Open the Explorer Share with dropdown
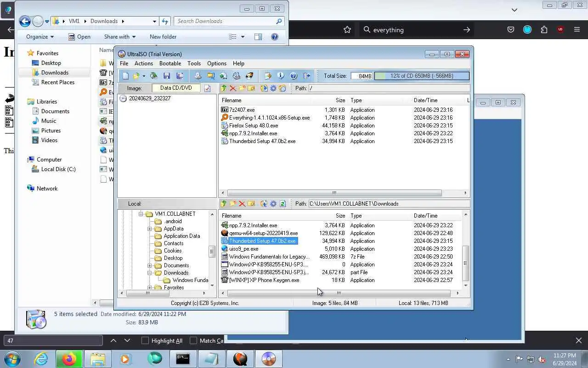The image size is (588, 368). click(x=120, y=37)
